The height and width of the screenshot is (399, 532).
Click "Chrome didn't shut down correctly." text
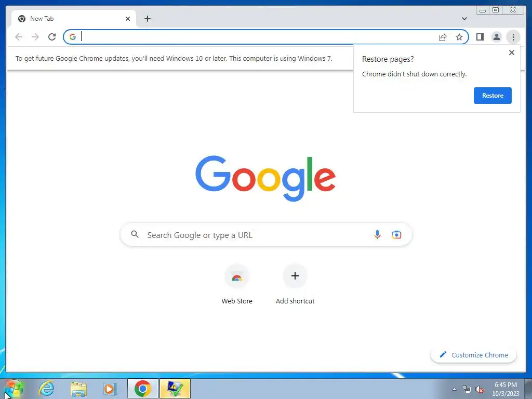[x=414, y=74]
